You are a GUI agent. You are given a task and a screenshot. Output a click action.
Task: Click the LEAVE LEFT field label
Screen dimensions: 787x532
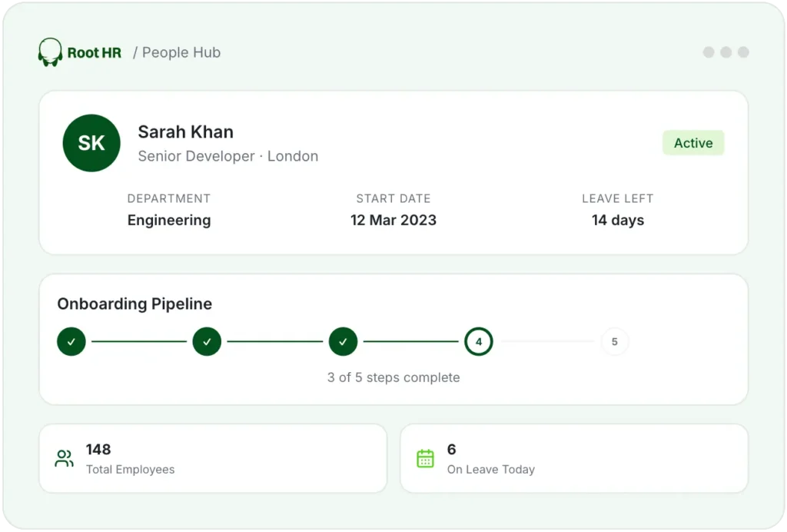pos(618,199)
